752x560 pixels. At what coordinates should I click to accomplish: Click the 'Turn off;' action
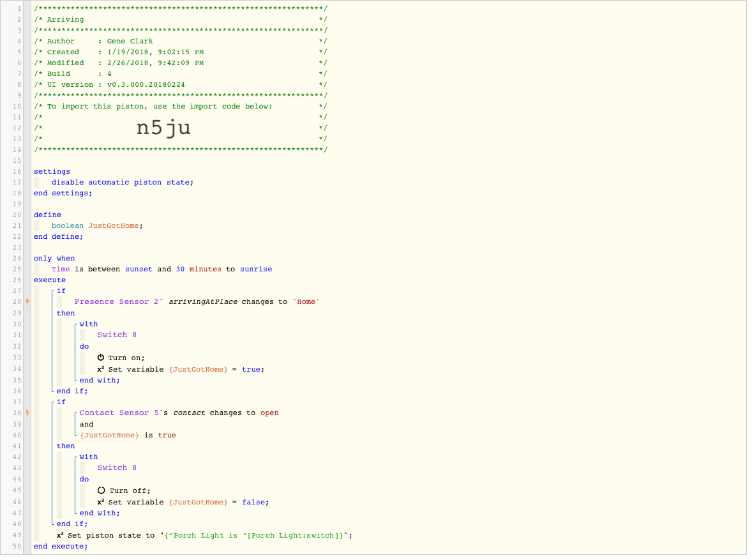130,491
